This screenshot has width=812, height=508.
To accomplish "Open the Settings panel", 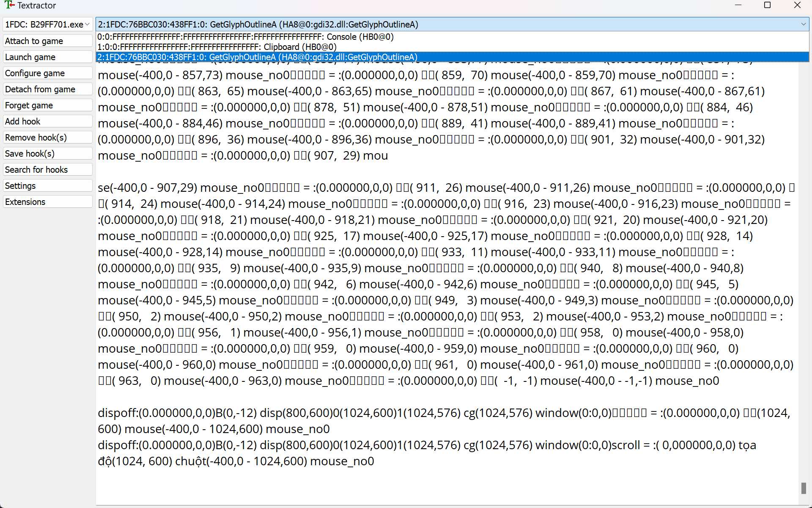I will click(x=47, y=185).
